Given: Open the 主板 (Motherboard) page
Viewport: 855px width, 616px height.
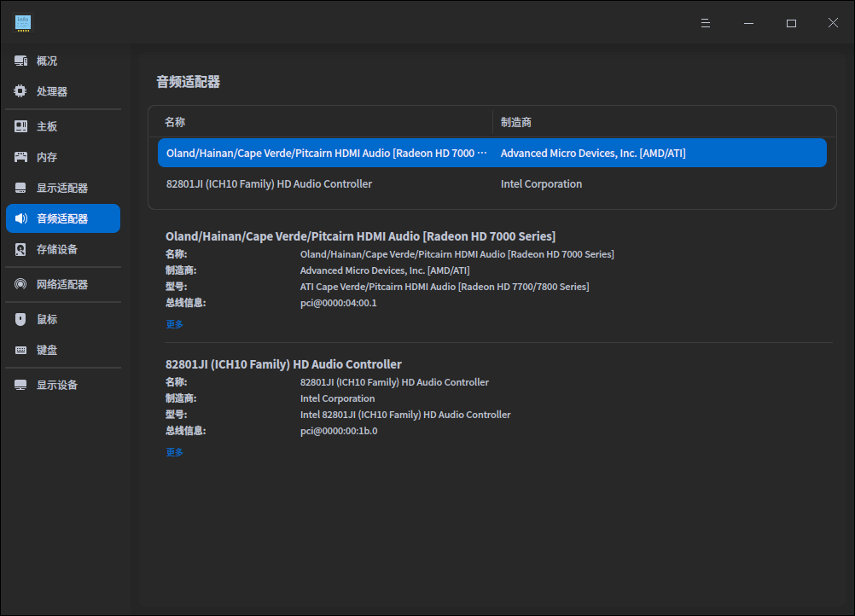Looking at the screenshot, I should [44, 126].
